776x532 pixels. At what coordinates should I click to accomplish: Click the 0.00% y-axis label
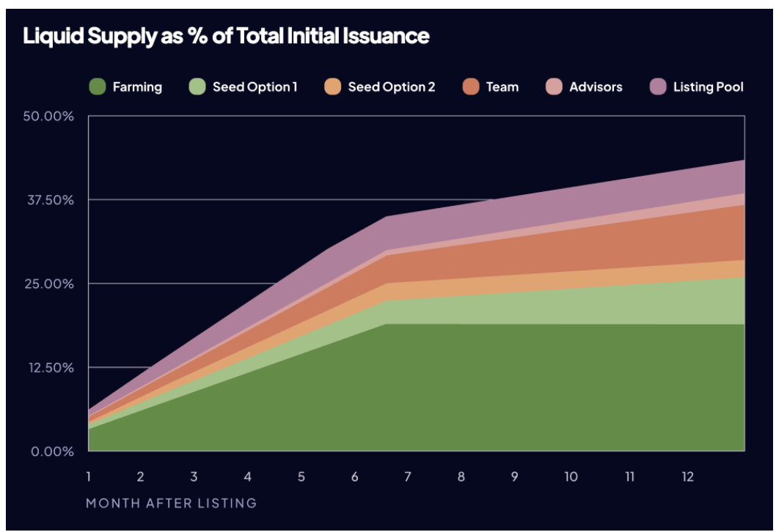(52, 451)
